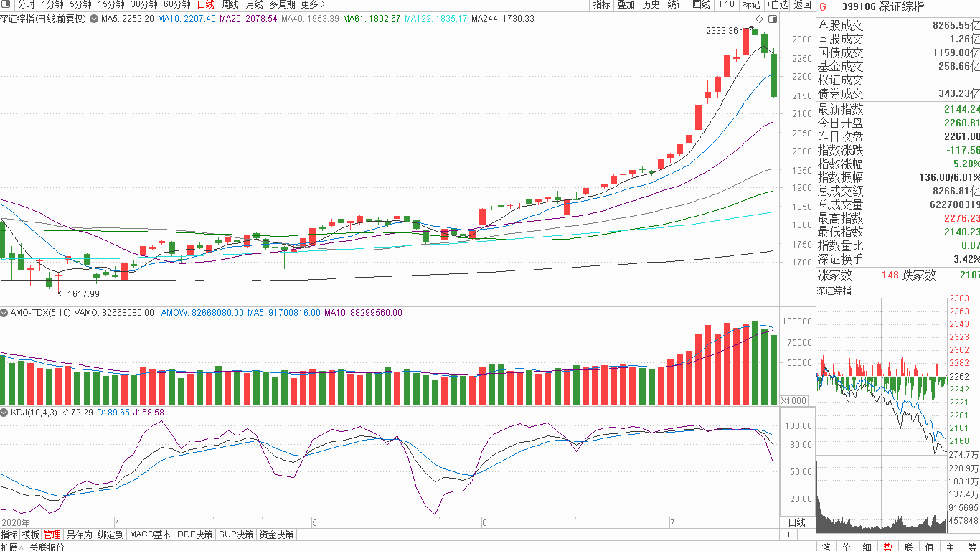980x551 pixels.
Task: Open the 笔 tab in right panel
Action: click(x=826, y=547)
